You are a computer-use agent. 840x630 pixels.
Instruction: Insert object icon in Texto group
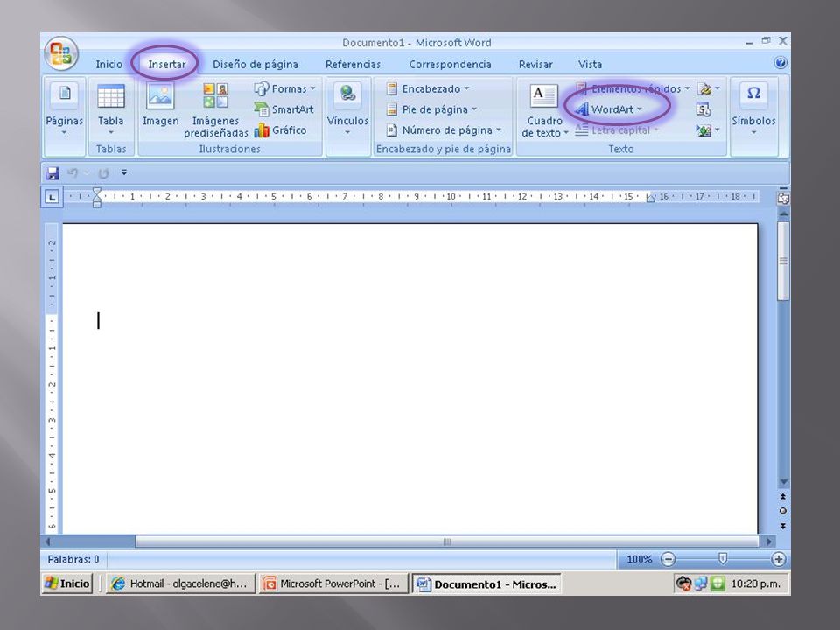(x=703, y=130)
